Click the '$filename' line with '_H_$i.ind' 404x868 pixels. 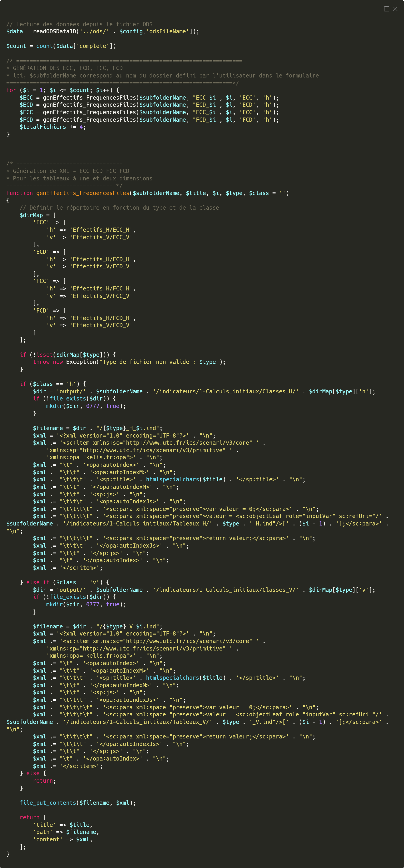click(x=97, y=428)
